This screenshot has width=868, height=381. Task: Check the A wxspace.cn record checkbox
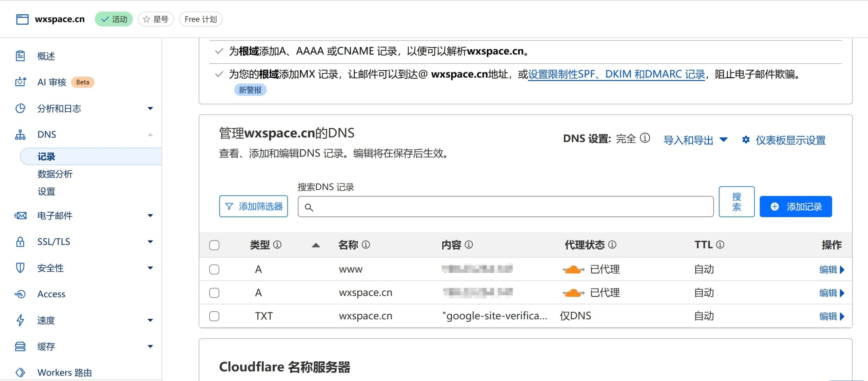coord(214,293)
